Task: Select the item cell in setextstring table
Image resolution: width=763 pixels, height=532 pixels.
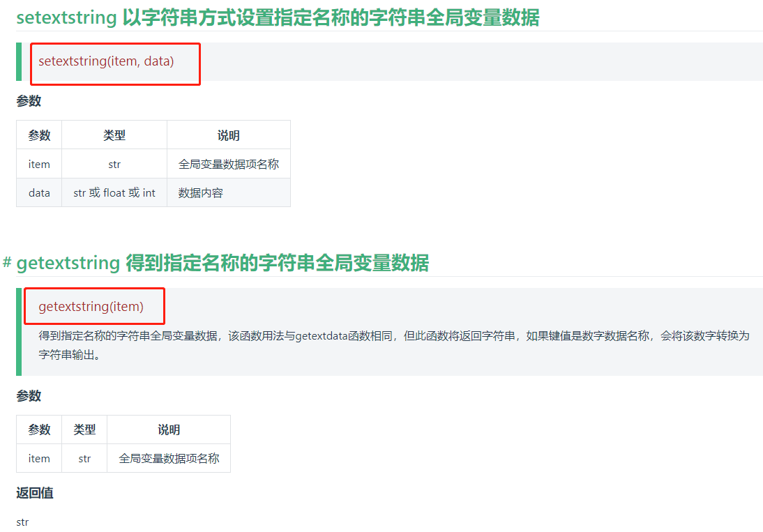Action: tap(39, 164)
